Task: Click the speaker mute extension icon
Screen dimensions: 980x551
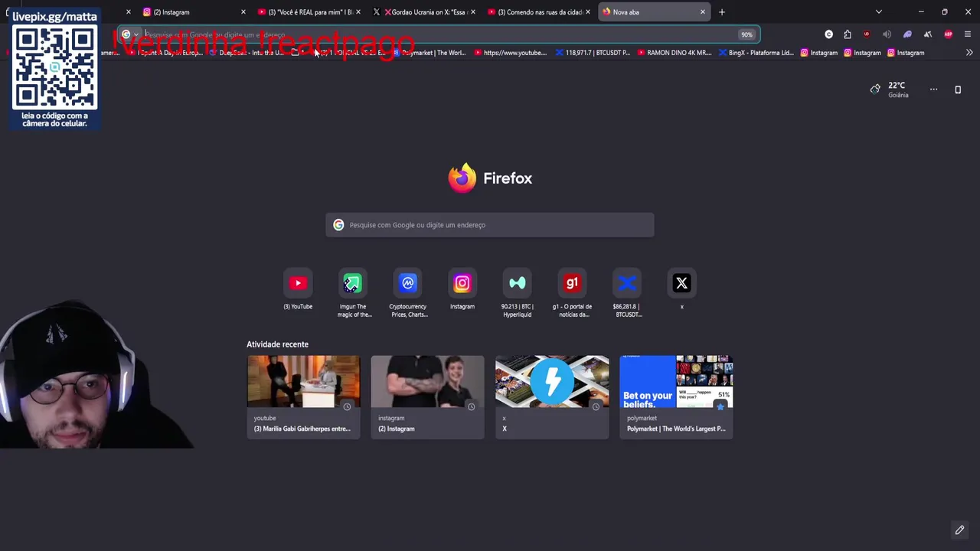Action: (887, 34)
